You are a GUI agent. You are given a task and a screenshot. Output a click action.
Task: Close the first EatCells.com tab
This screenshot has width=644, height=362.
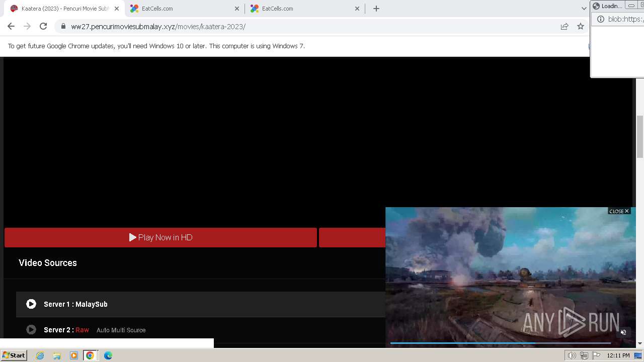pyautogui.click(x=237, y=9)
